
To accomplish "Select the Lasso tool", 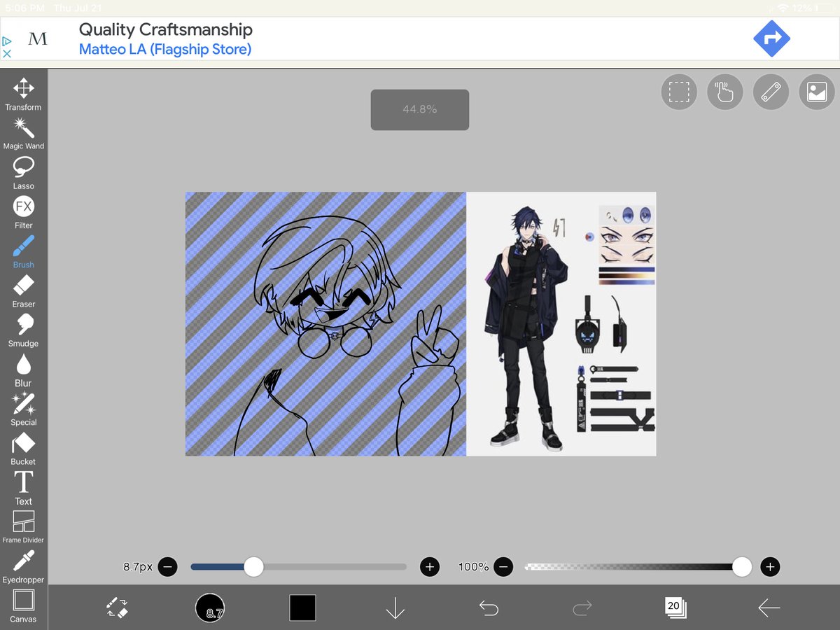I will pos(23,173).
